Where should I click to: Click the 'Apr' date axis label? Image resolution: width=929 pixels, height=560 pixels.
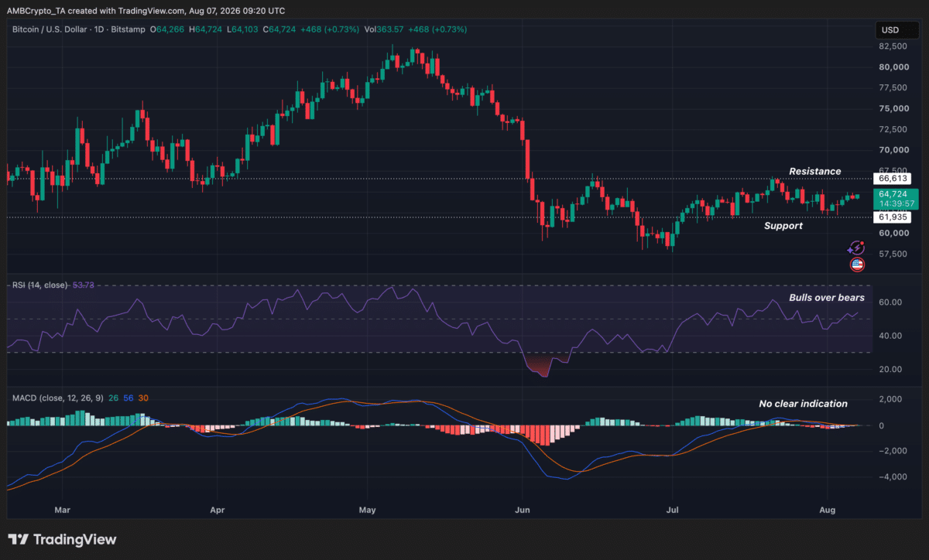coord(218,510)
